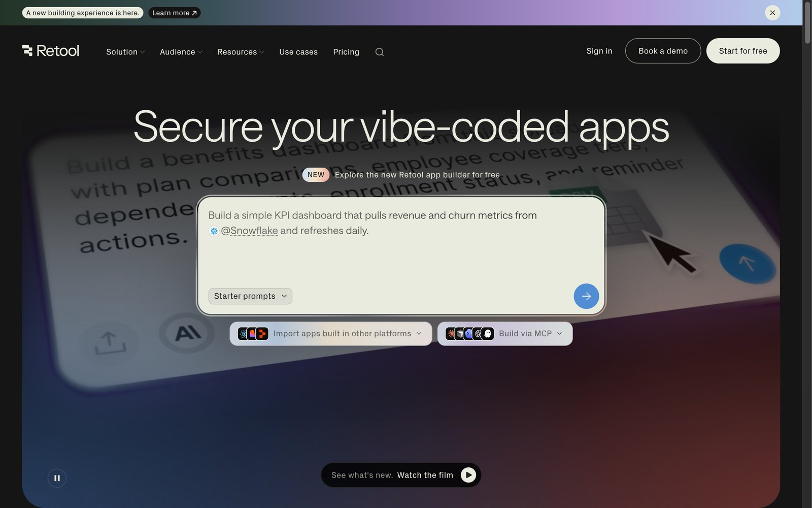The width and height of the screenshot is (812, 508).
Task: Dismiss the announcement banner with the X
Action: click(x=772, y=13)
